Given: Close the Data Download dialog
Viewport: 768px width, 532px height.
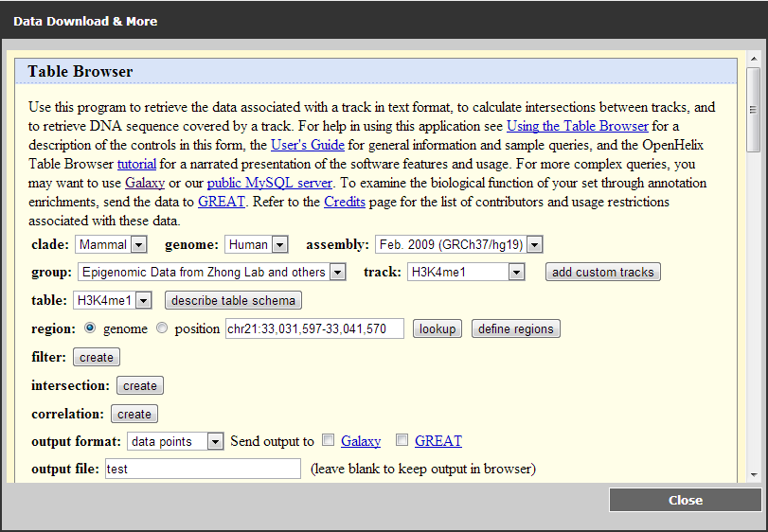Looking at the screenshot, I should click(686, 500).
